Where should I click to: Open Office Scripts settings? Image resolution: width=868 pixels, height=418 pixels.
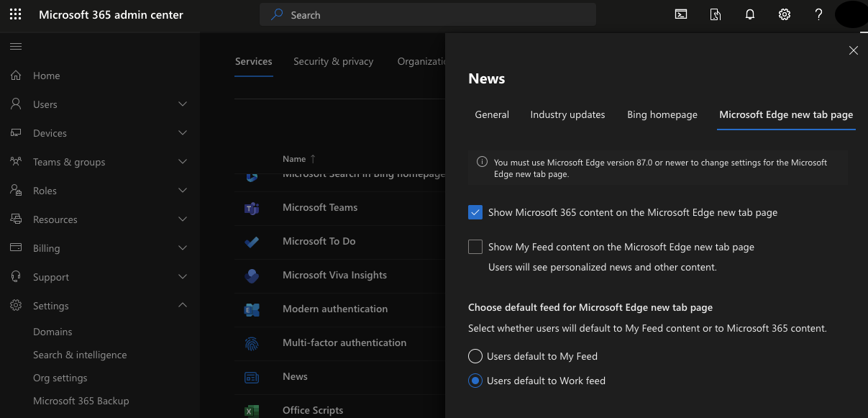[313, 409]
